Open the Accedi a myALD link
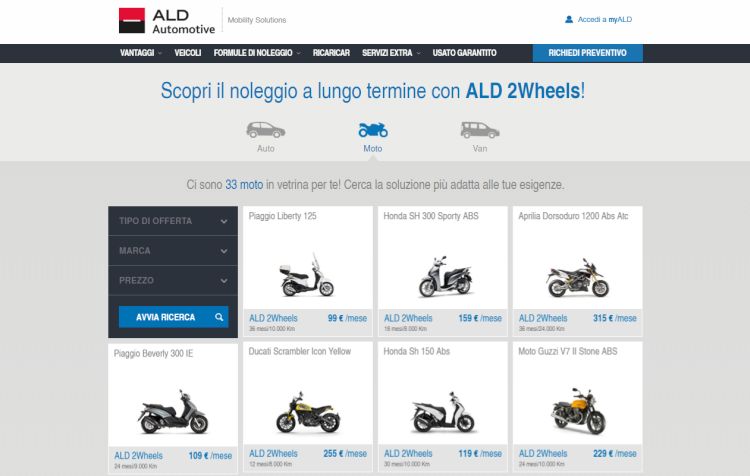Screen dimensions: 750x476 (605, 20)
